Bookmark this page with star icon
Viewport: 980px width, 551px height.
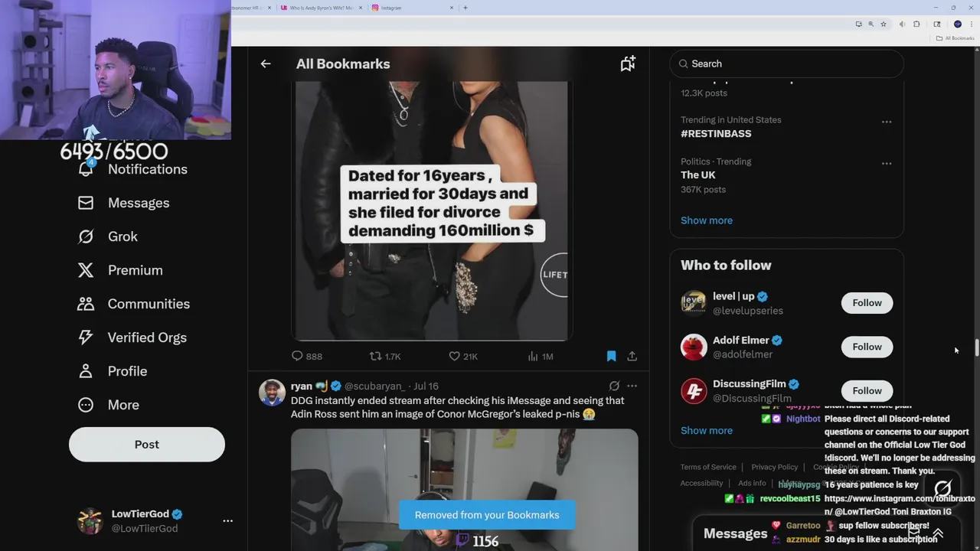click(x=884, y=24)
